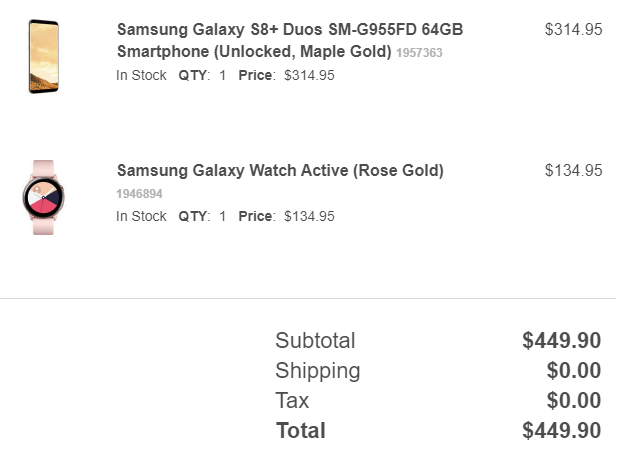Select item number 1946894

tap(139, 194)
